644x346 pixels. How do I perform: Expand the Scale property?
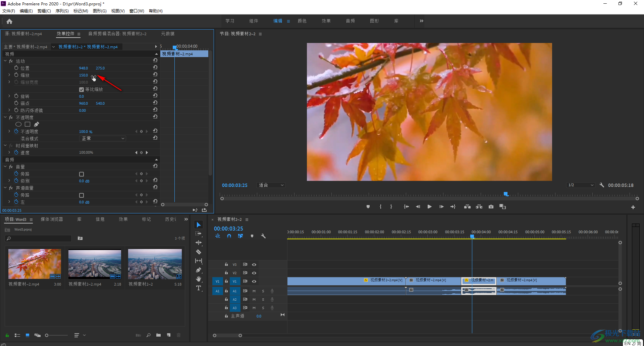coord(9,75)
